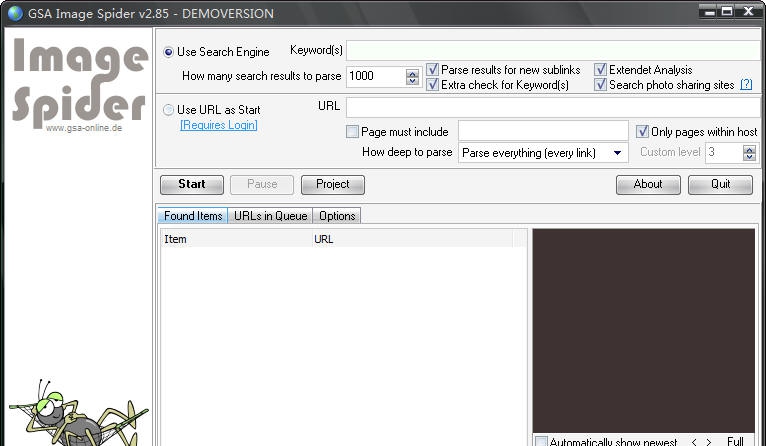
Task: Enable the Page must include checkbox
Action: point(352,131)
